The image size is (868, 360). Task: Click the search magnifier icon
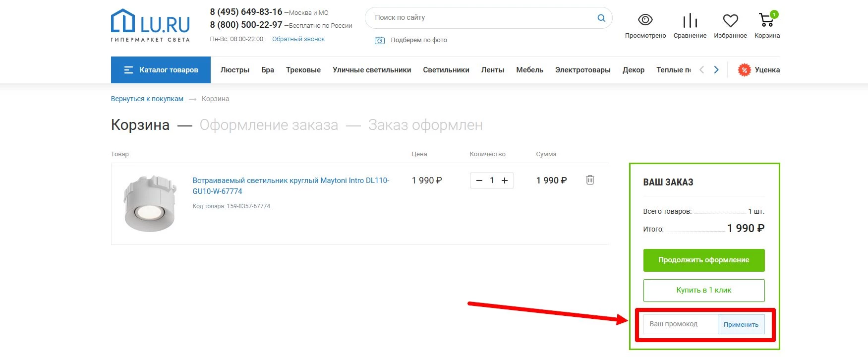601,18
